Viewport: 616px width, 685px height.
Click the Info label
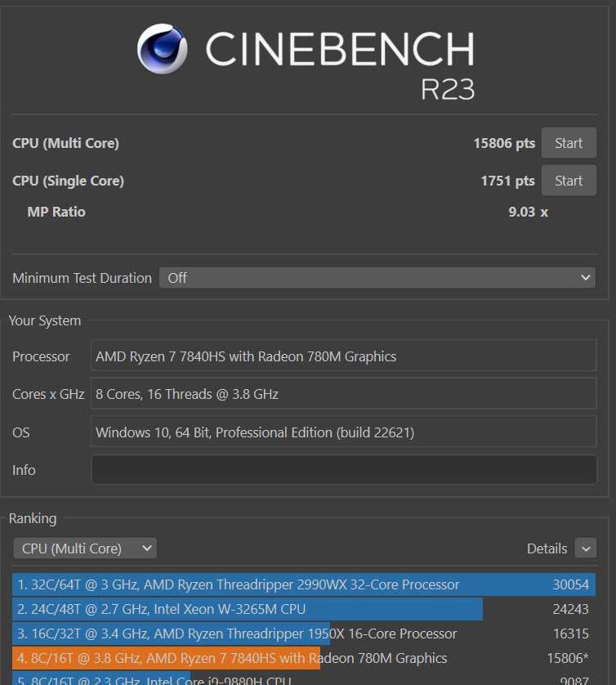24,470
